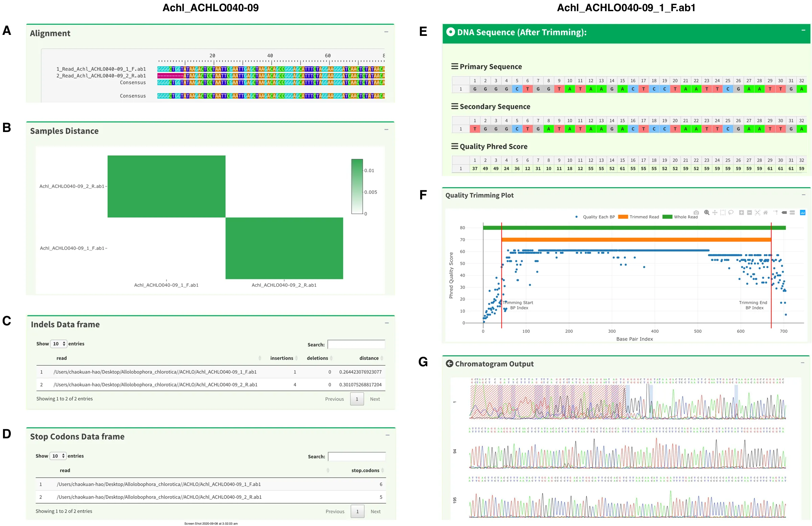The image size is (812, 526).
Task: Click the green Whole Read bar in plot
Action: (634, 228)
